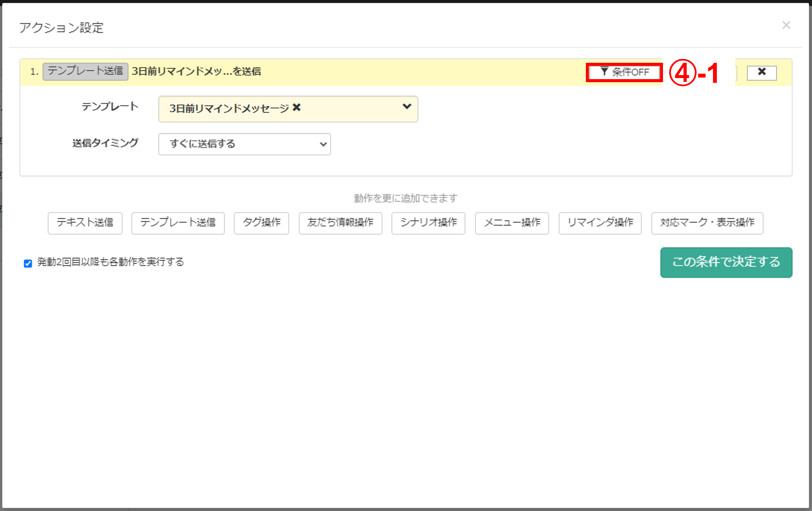Toggle 発動2回目以降も各動作を実行する checkbox
The image size is (812, 511).
click(x=28, y=263)
